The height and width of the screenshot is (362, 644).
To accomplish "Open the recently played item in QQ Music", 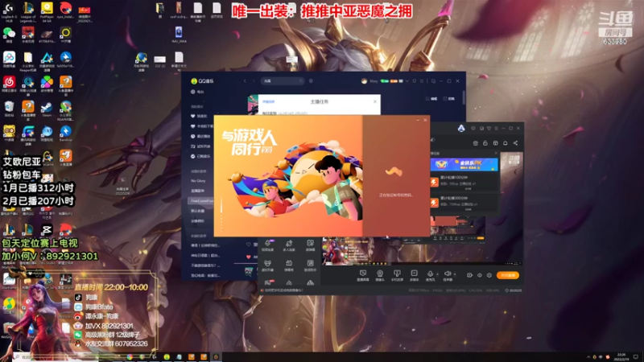I will (200, 136).
